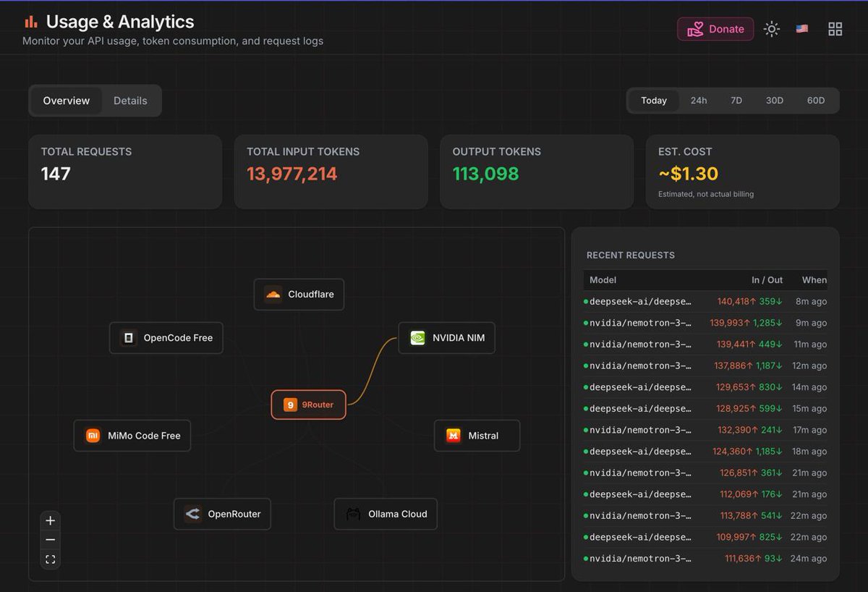Screen dimensions: 868x592
Task: Select the 60D time range
Action: [x=816, y=101]
